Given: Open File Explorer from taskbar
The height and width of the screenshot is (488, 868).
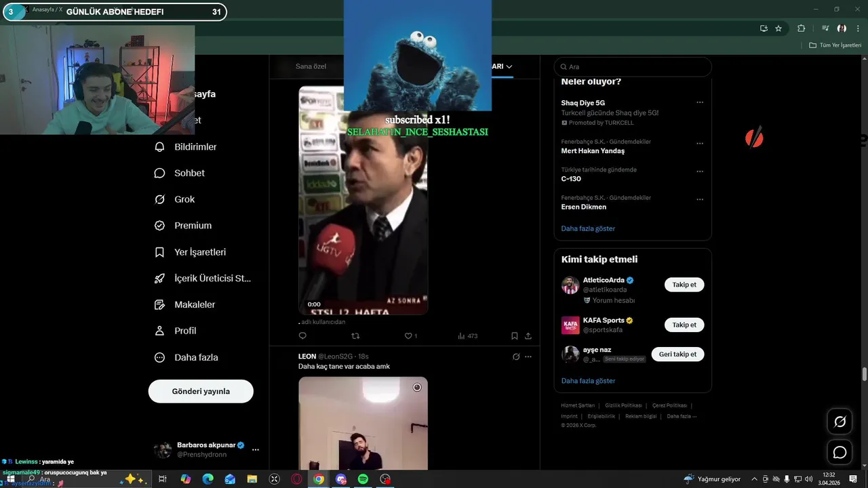Looking at the screenshot, I should coord(252,479).
